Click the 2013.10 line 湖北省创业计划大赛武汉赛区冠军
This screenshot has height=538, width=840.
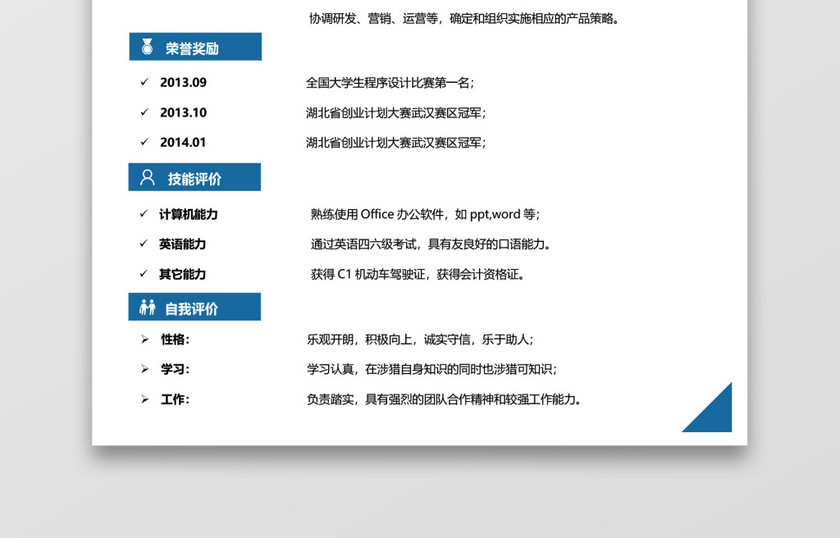point(396,113)
